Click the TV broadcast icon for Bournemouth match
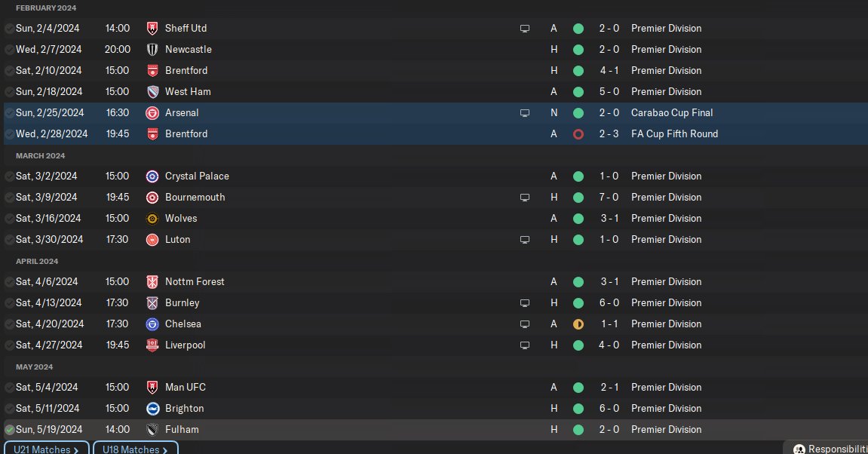Viewport: 868px width, 454px height. (x=525, y=198)
